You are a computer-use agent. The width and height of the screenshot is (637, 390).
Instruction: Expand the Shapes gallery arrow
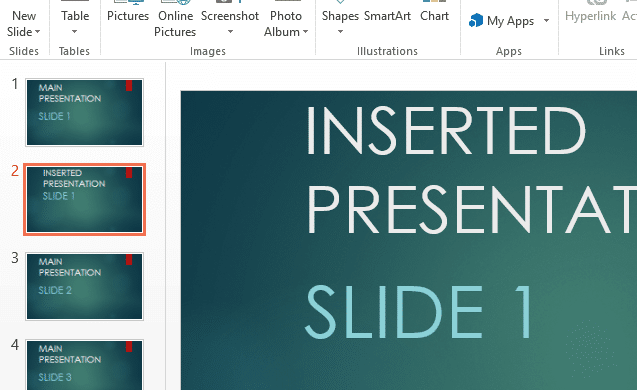[340, 32]
